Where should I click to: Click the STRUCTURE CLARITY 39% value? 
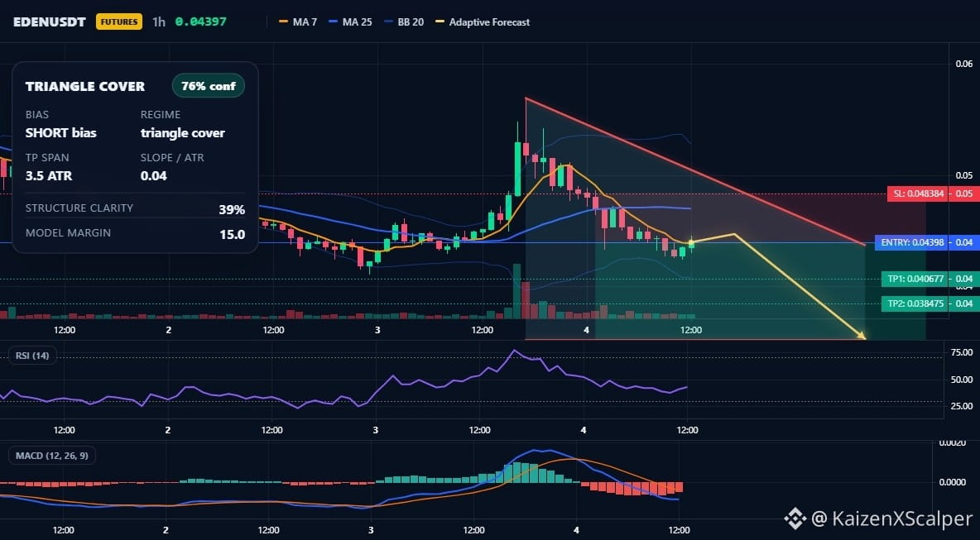(x=231, y=210)
